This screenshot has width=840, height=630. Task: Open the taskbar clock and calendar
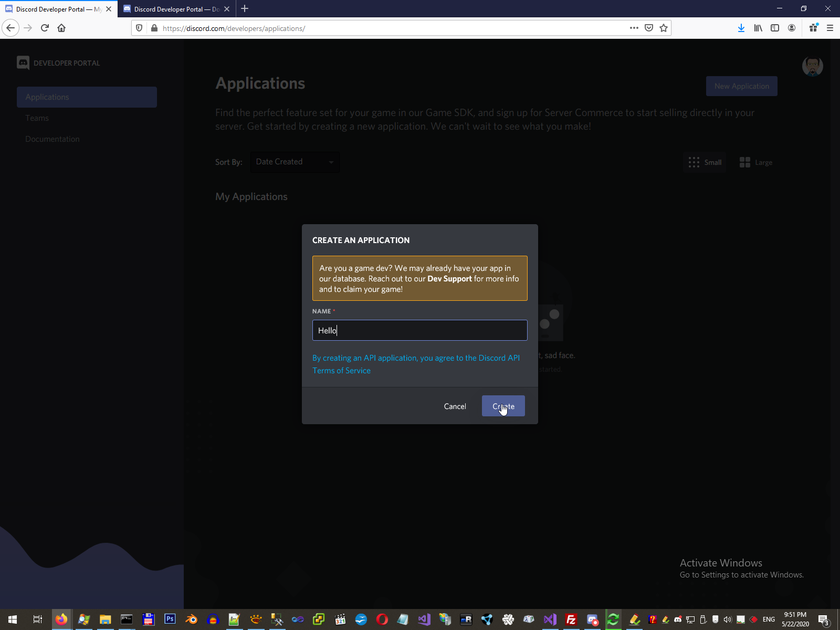pos(795,619)
